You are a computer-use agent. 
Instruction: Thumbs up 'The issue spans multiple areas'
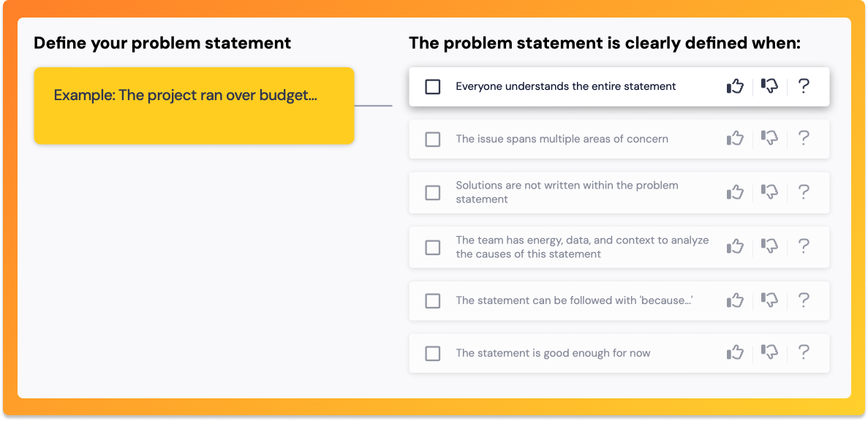[735, 138]
